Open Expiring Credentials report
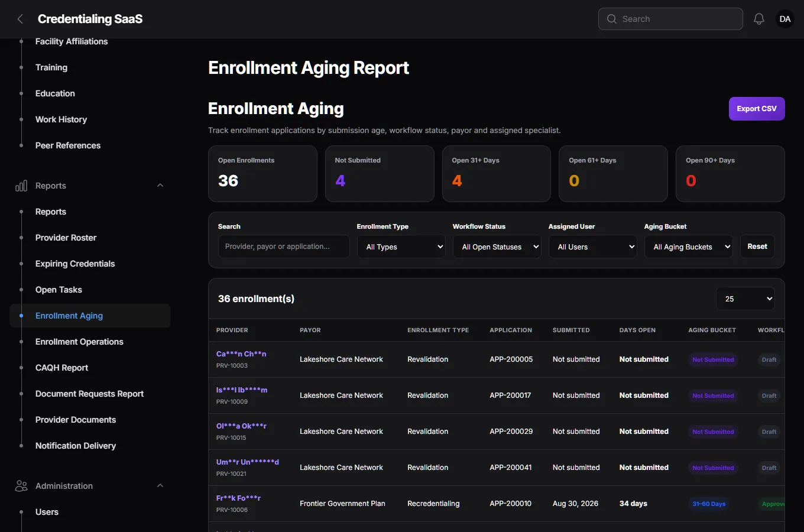The image size is (804, 532). tap(75, 264)
